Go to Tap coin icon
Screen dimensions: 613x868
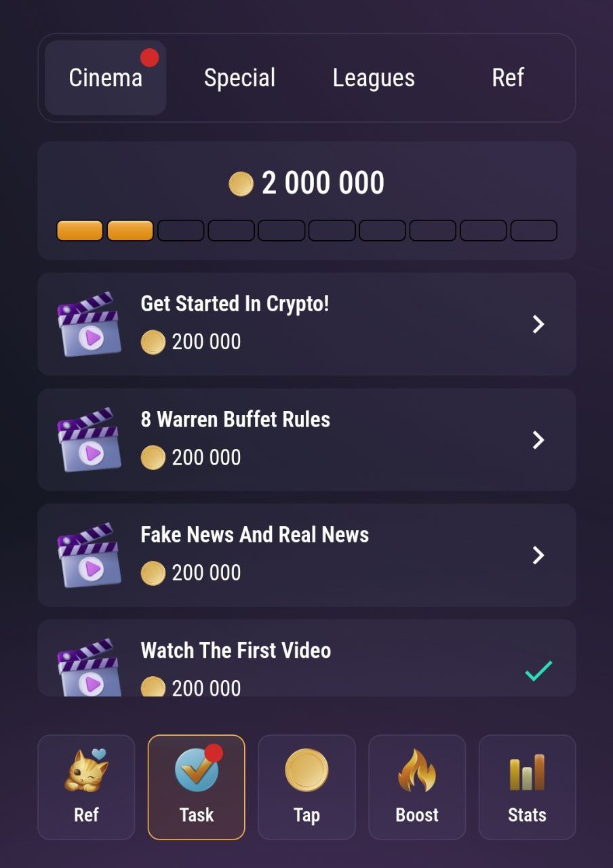(x=306, y=770)
